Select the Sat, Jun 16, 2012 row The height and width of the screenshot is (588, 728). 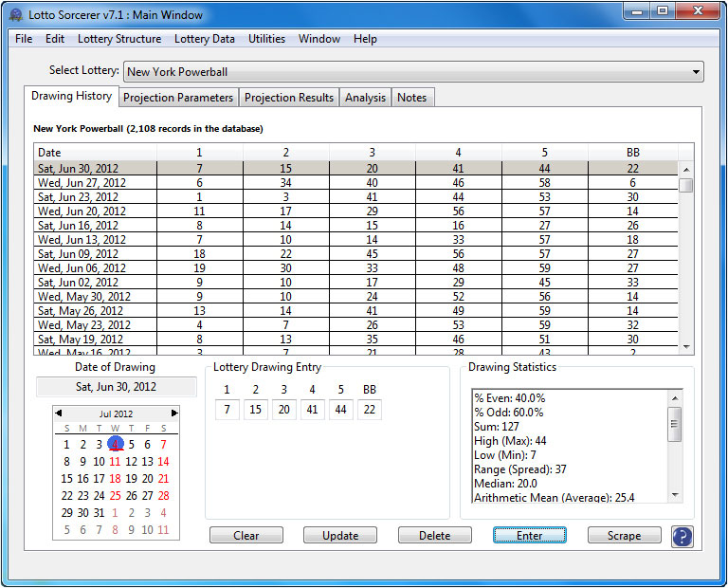click(x=356, y=226)
